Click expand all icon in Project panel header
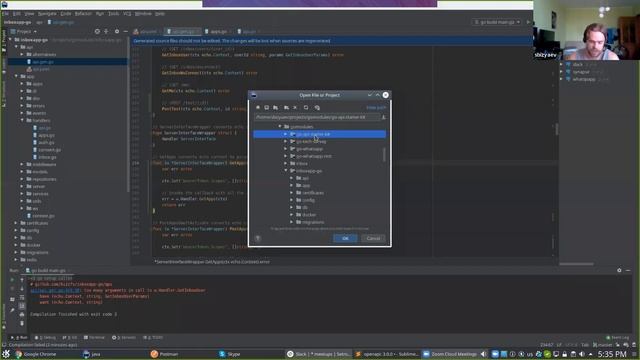Viewport: 640px width, 360px height. pos(106,31)
